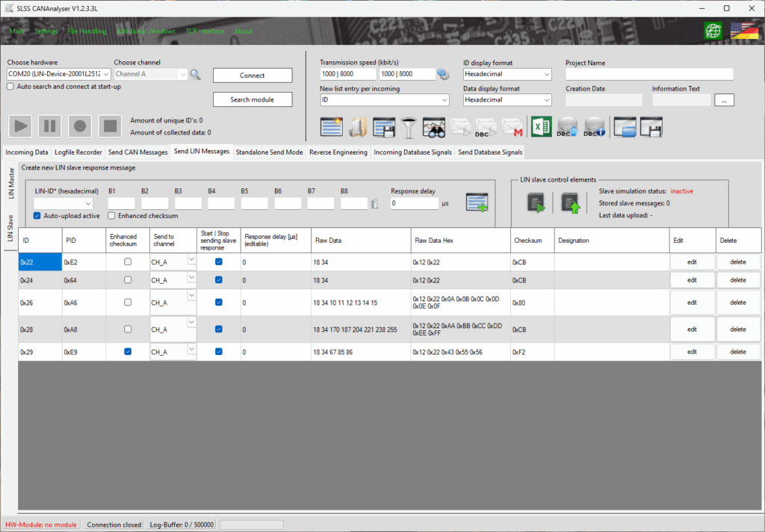Click the German flag language icon

[x=744, y=31]
